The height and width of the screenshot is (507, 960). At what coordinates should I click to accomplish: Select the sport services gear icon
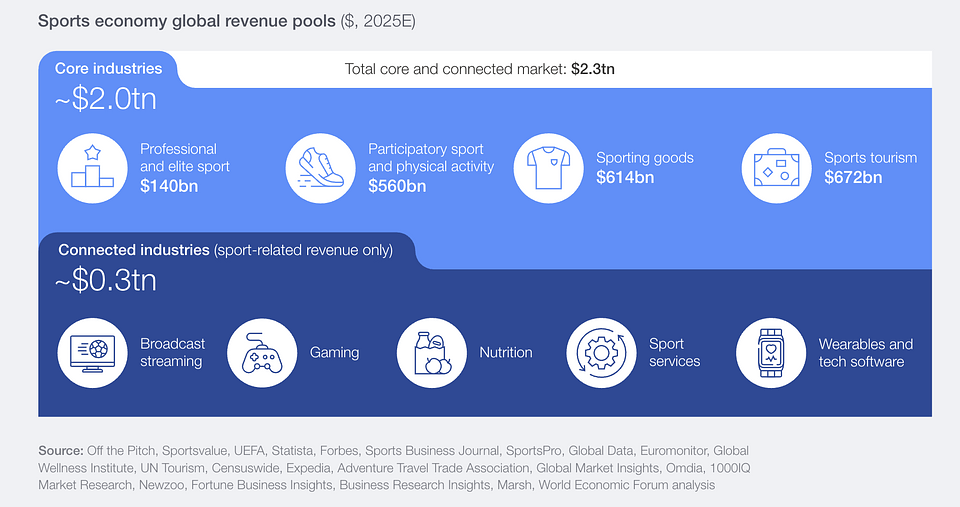pos(601,353)
